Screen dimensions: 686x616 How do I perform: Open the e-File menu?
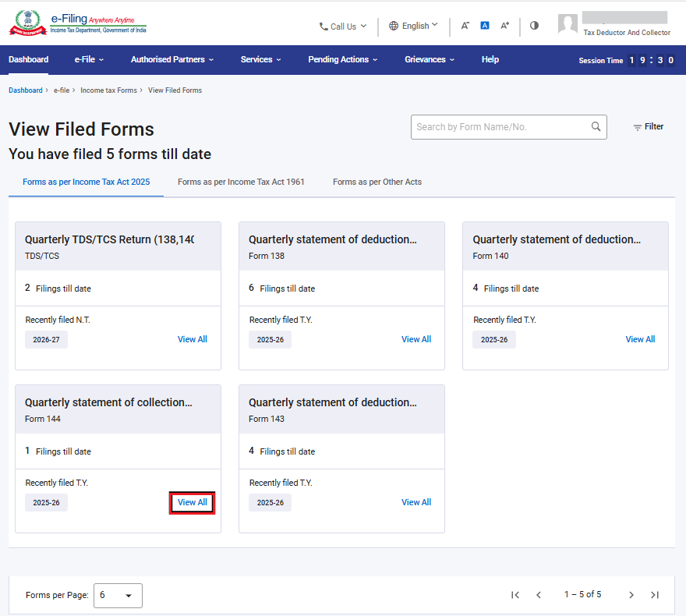pyautogui.click(x=89, y=59)
